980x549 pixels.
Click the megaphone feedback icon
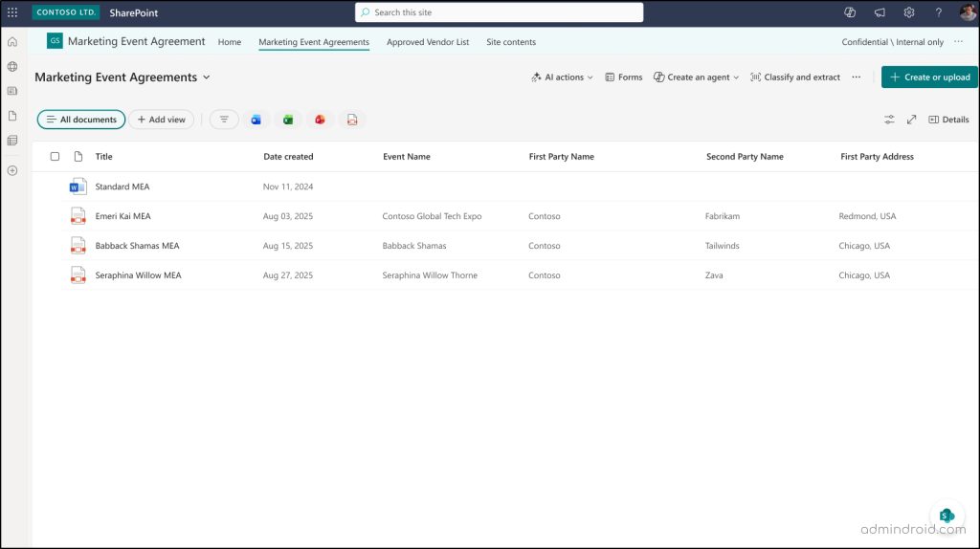coord(880,12)
